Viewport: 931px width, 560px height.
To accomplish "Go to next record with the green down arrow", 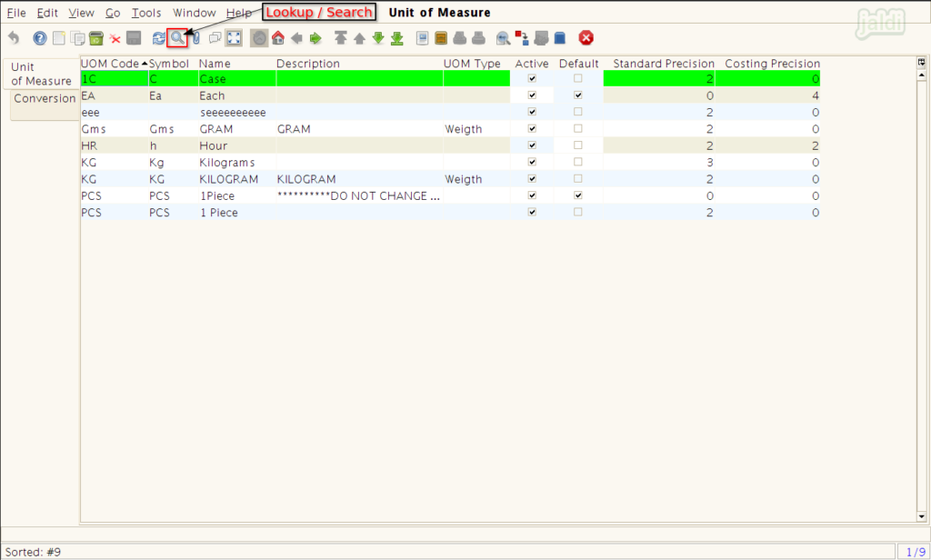I will click(x=378, y=38).
